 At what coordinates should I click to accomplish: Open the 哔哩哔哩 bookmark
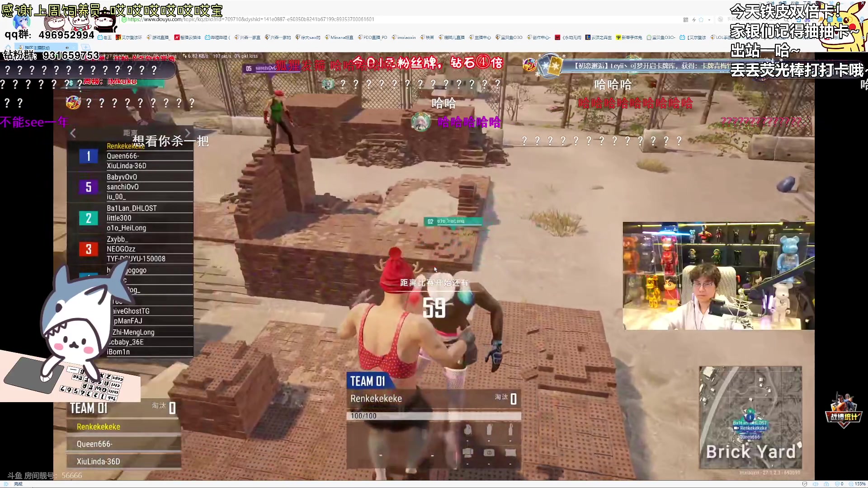(217, 38)
